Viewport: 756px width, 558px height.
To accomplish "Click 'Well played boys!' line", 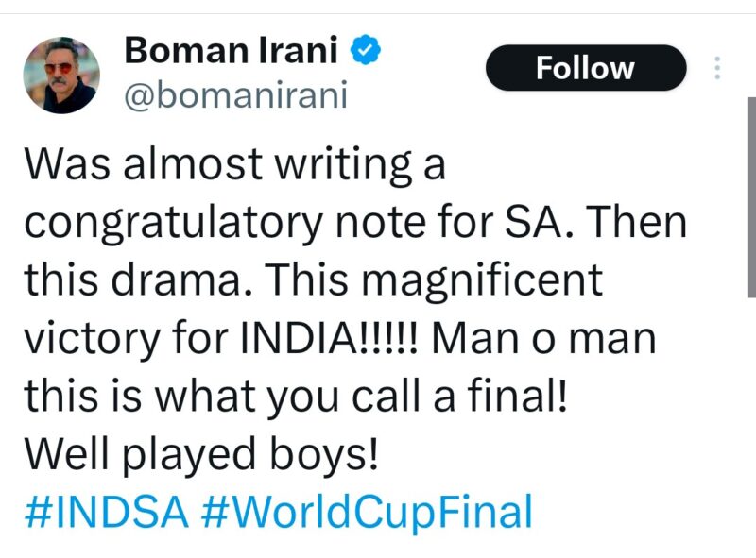I will point(201,455).
